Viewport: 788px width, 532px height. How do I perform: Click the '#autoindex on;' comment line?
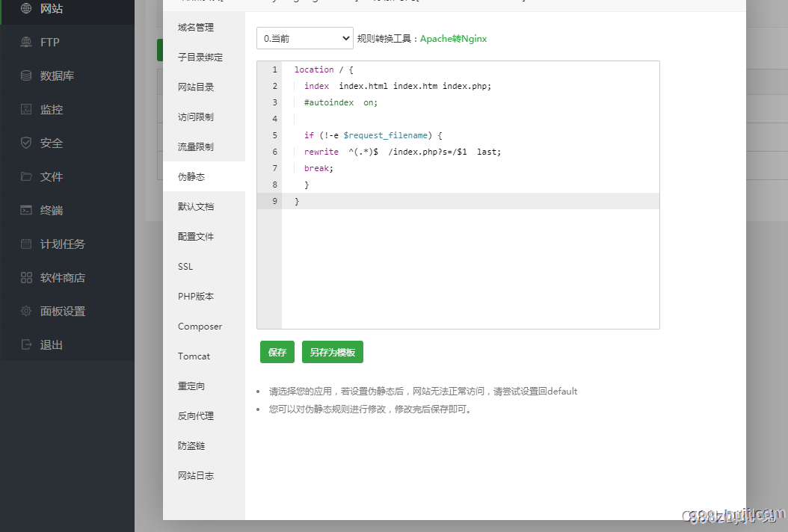tap(340, 102)
